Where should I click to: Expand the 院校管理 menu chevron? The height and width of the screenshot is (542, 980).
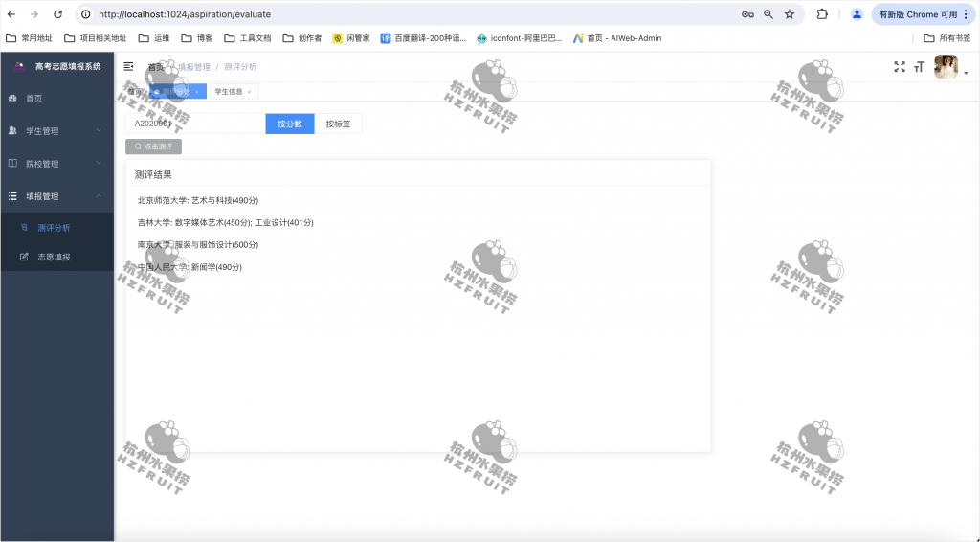click(99, 163)
